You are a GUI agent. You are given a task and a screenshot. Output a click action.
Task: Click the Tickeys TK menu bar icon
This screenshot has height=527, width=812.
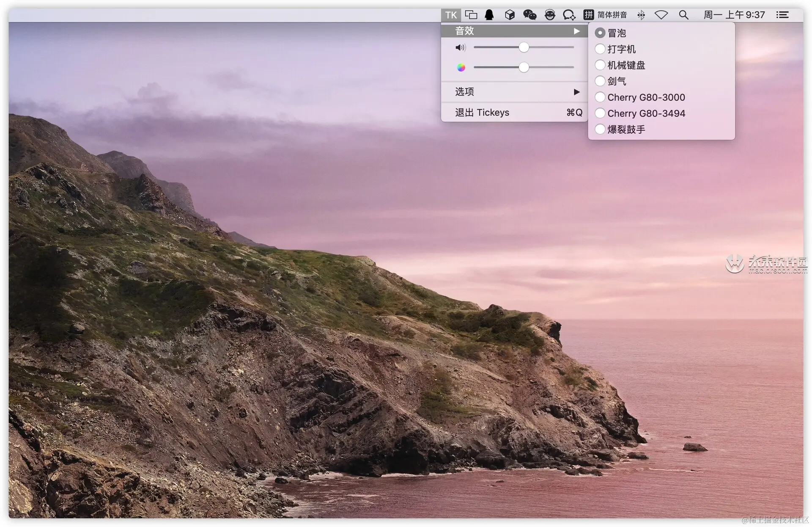coord(451,15)
